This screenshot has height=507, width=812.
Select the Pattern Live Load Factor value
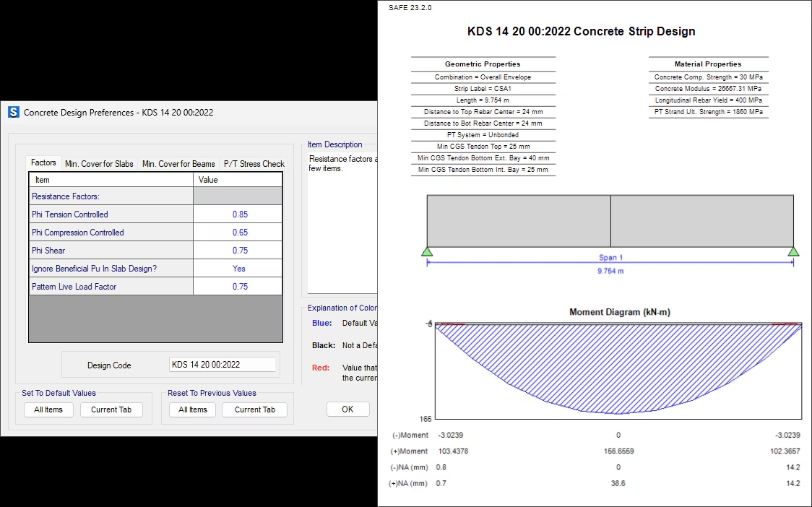(x=239, y=287)
